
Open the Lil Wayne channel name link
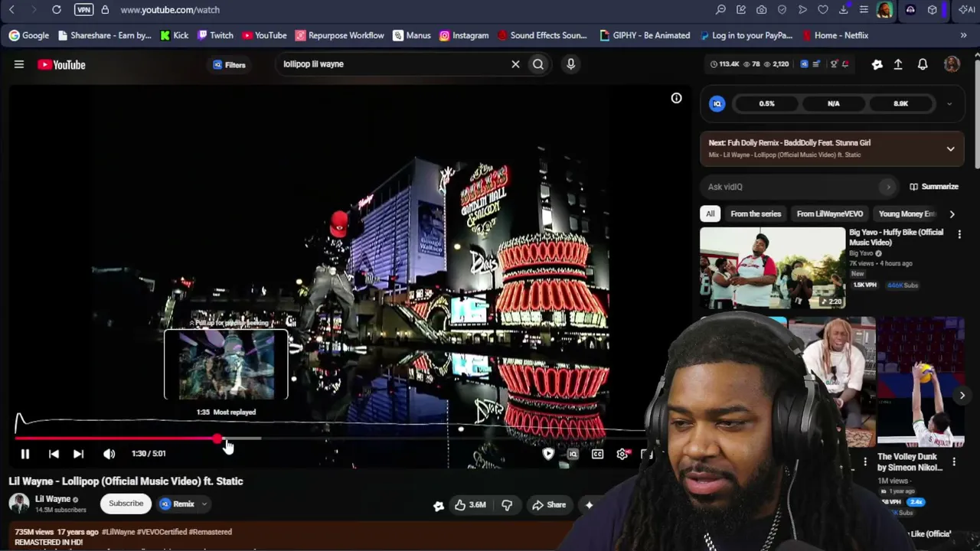(x=53, y=499)
